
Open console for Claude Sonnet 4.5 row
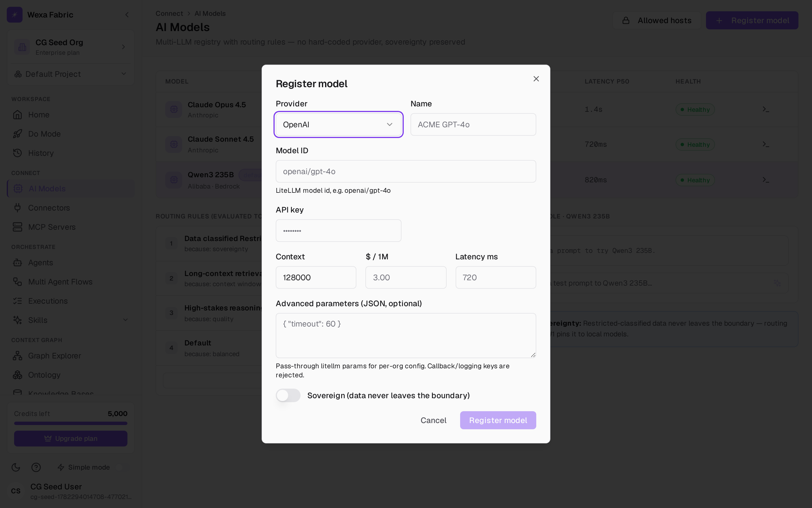coord(766,144)
